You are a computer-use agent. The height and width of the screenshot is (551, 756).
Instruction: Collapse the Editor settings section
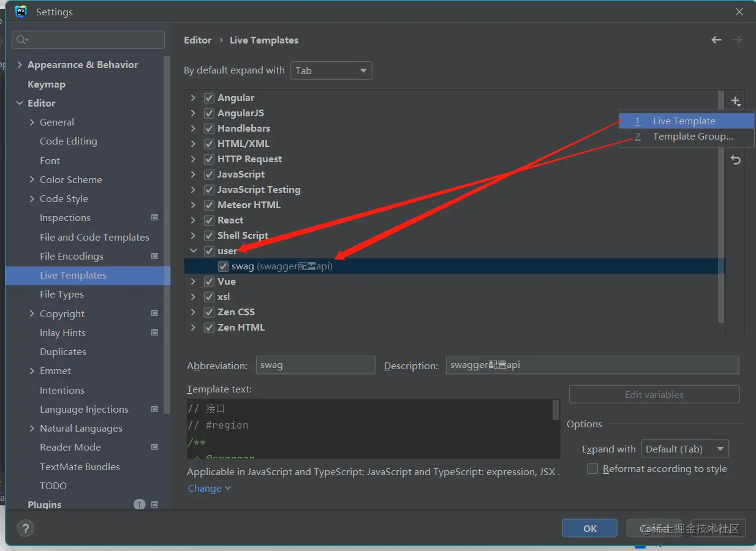(x=20, y=103)
